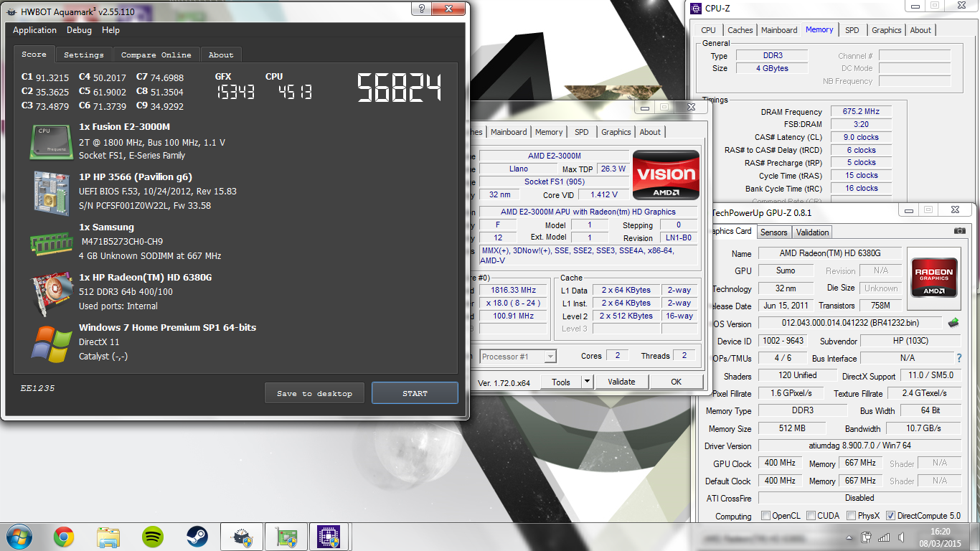Click the Driver Version field in GPU-Z

pyautogui.click(x=859, y=446)
